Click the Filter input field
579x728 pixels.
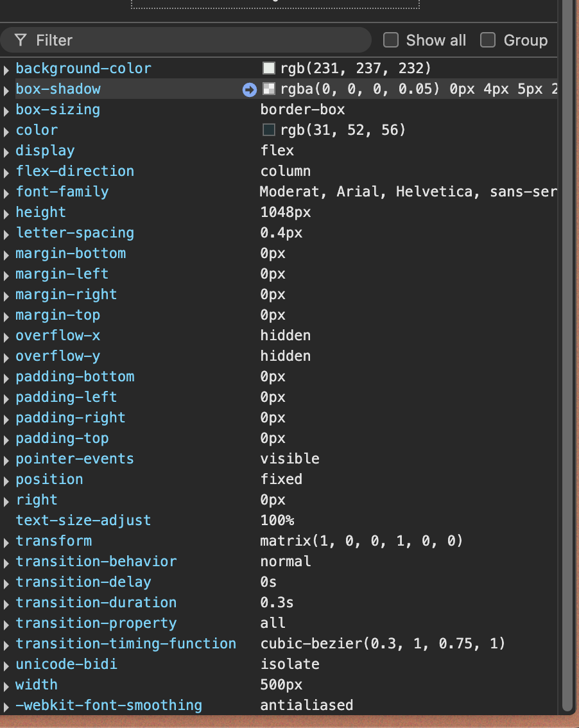[x=193, y=40]
